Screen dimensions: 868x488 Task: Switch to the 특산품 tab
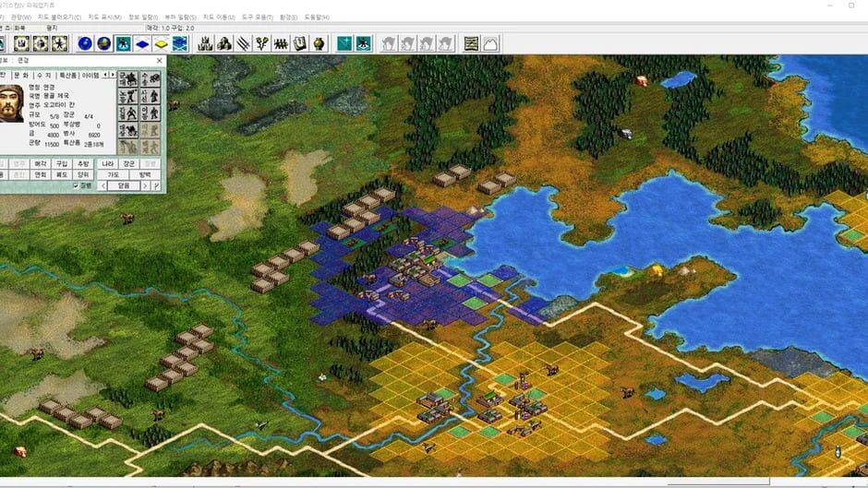[x=67, y=75]
